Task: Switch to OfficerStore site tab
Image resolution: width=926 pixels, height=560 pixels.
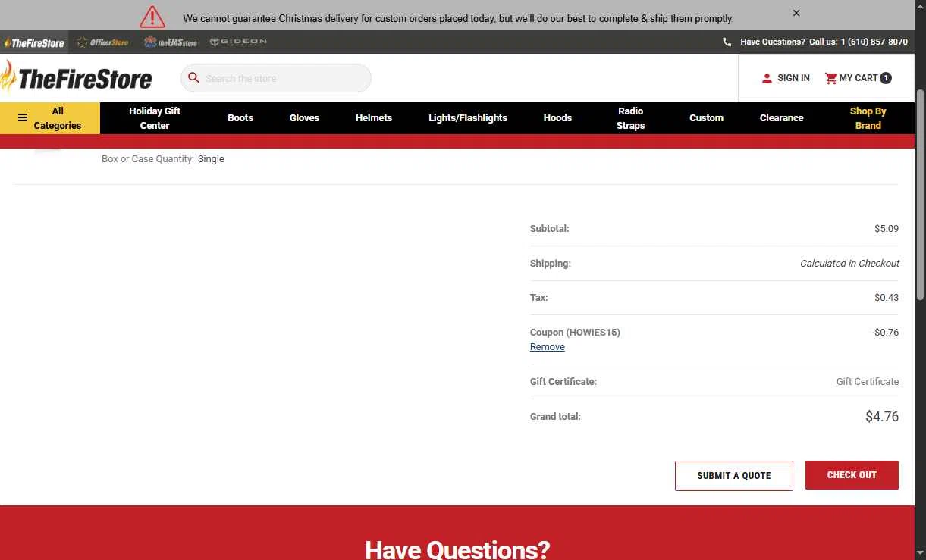Action: (x=103, y=42)
